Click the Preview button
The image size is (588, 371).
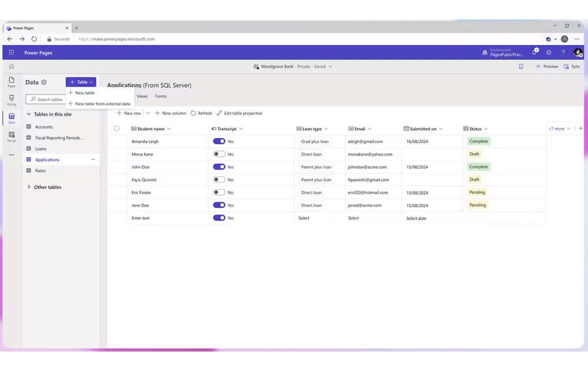[547, 67]
